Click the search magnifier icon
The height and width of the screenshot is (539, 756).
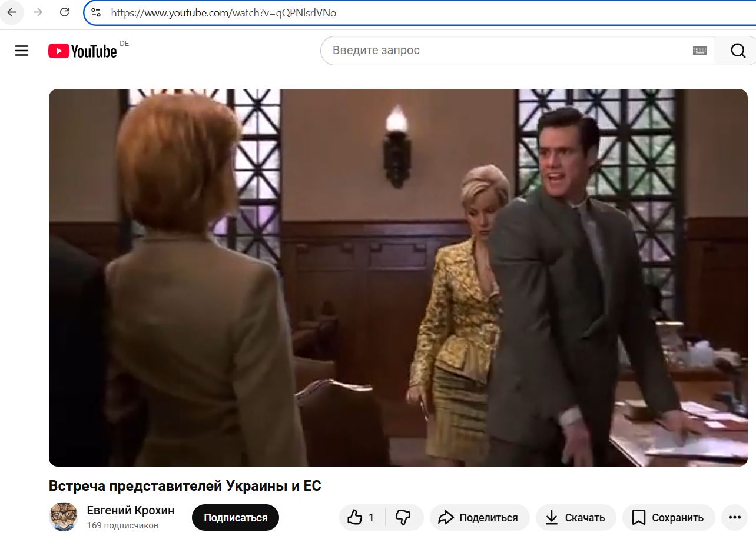(x=737, y=51)
